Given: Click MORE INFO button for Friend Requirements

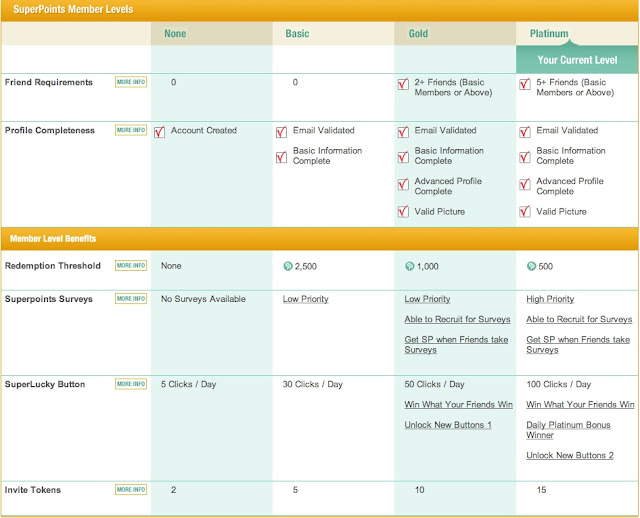Looking at the screenshot, I should point(131,82).
